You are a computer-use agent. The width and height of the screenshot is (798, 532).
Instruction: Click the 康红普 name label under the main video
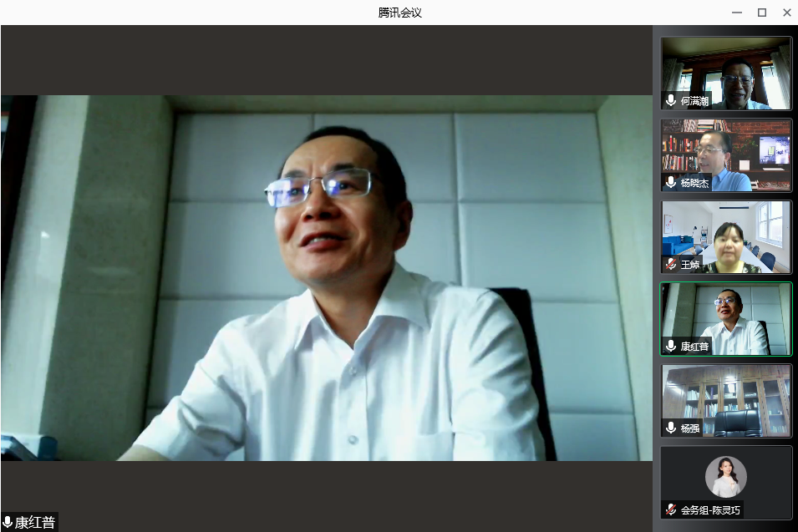click(35, 523)
